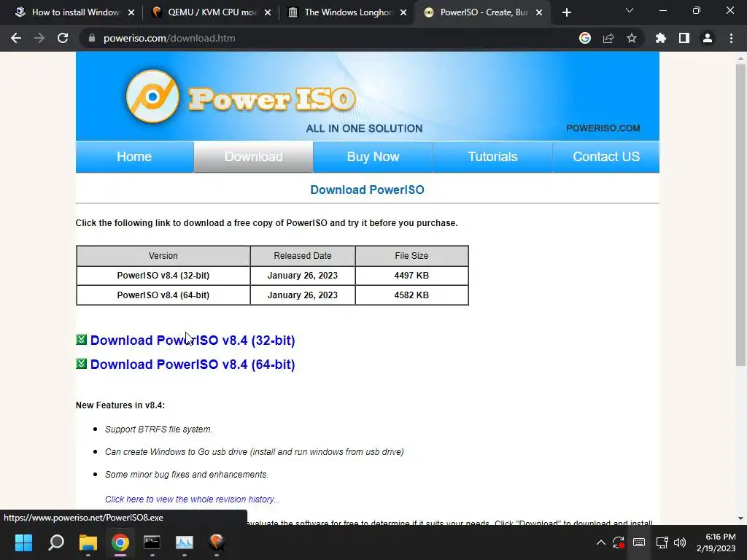The height and width of the screenshot is (560, 747).
Task: Click the 'Version' column header
Action: tap(163, 256)
